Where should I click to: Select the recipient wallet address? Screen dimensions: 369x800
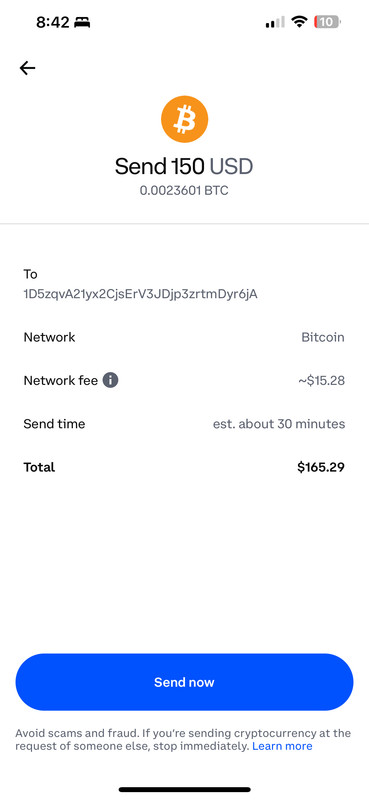point(140,294)
